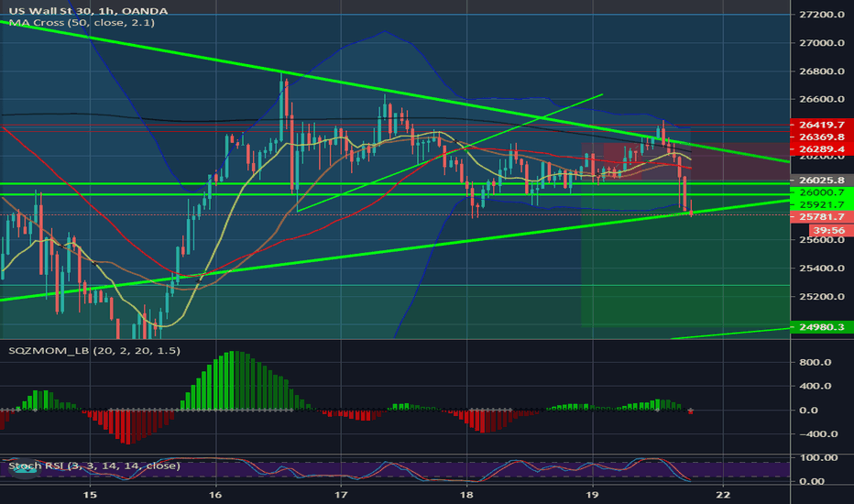Image resolution: width=854 pixels, height=504 pixels.
Task: Click 100.00 on the Stoch RSI scale
Action: coord(818,457)
